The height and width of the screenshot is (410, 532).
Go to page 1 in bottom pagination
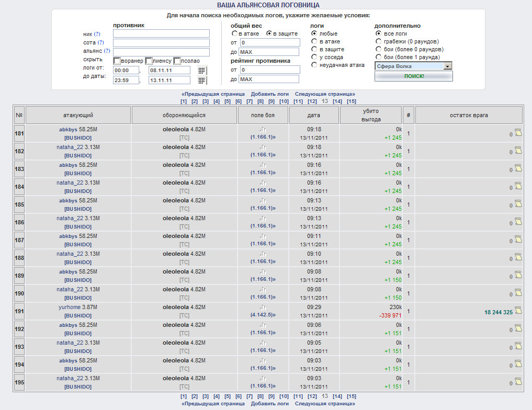coord(184,396)
